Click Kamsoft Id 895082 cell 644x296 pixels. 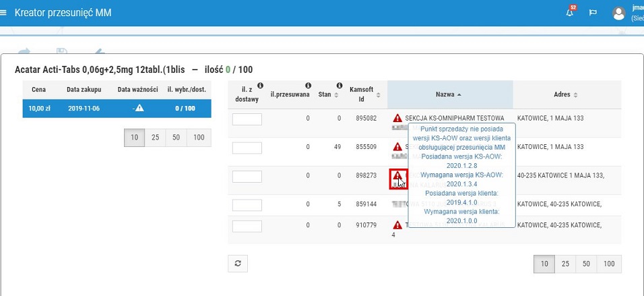tap(366, 119)
